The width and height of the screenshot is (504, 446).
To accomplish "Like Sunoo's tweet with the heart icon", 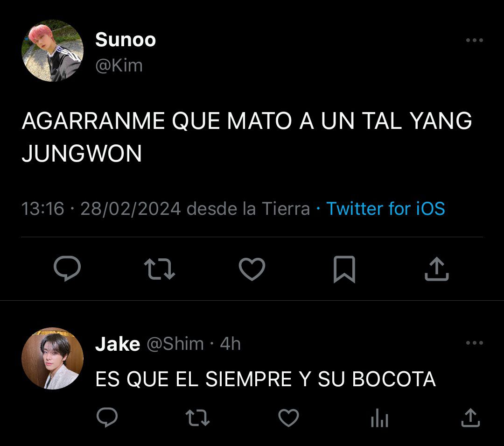I will (252, 269).
